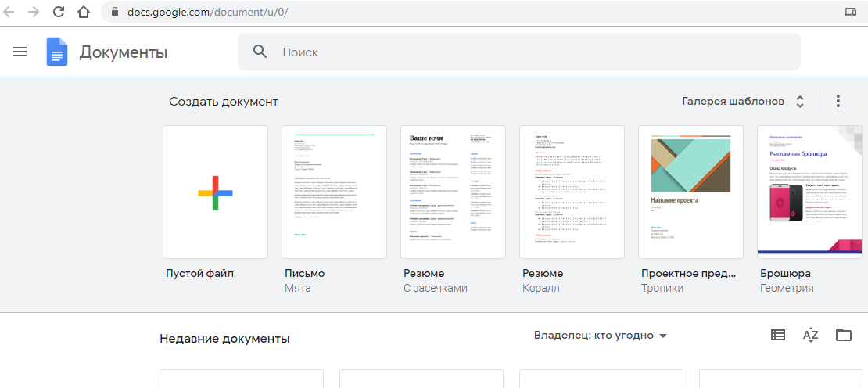The image size is (868, 388).
Task: Click the magnifying glass search icon
Action: coord(260,52)
